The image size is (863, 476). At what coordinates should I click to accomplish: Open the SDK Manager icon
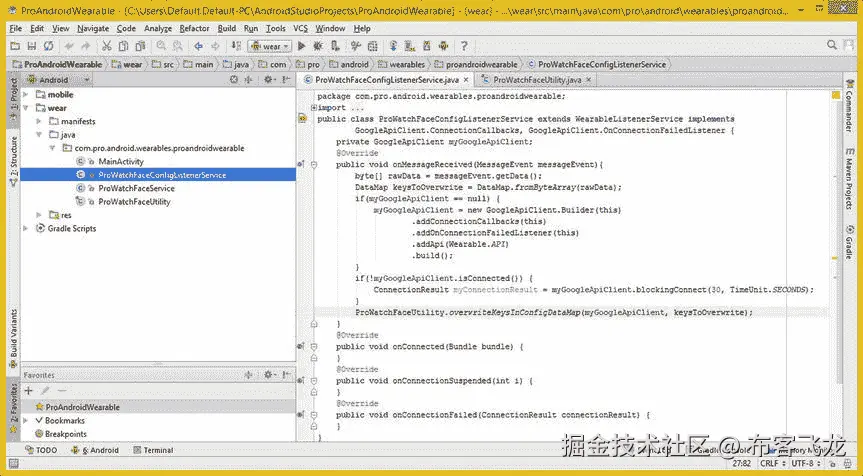pos(427,46)
